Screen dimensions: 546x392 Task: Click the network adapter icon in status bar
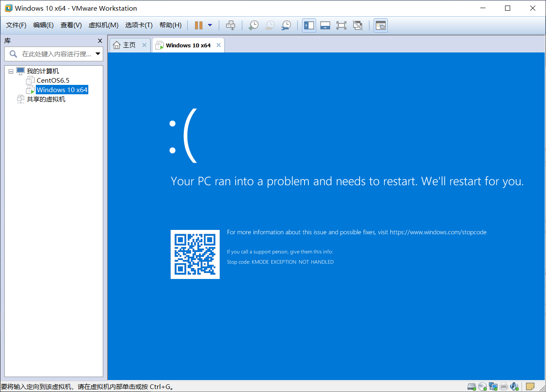coord(493,386)
